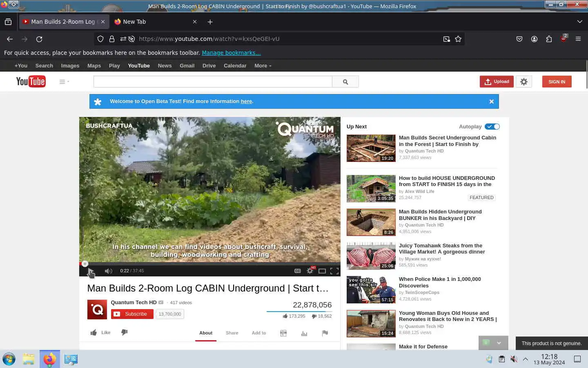Open Quantum Tech HD channel name link
This screenshot has height=368, width=588.
coord(134,303)
